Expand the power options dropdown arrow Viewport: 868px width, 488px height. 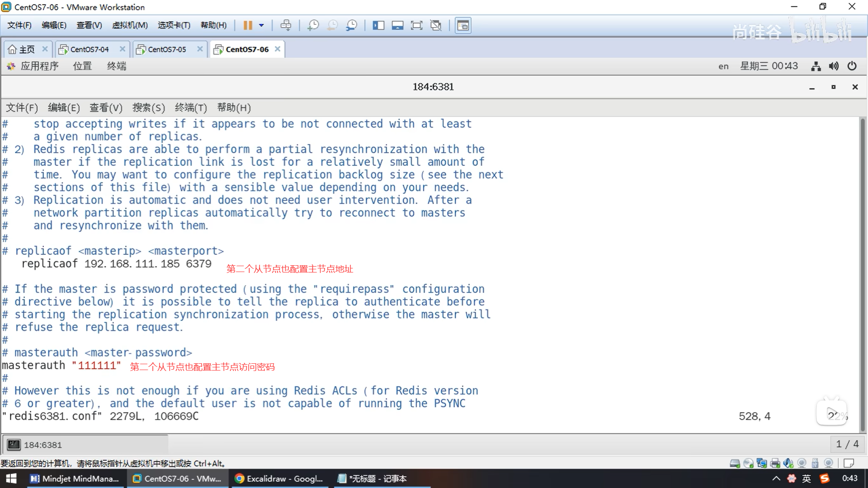[x=261, y=25]
